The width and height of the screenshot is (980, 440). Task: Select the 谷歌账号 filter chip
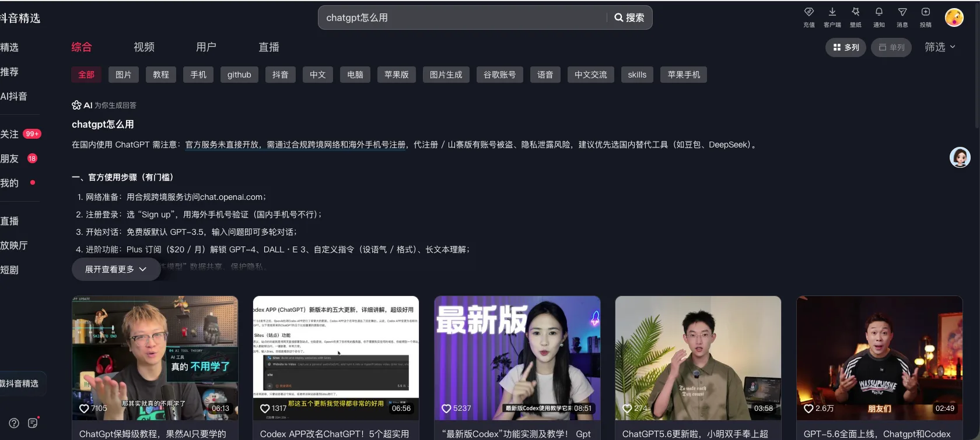(x=500, y=75)
